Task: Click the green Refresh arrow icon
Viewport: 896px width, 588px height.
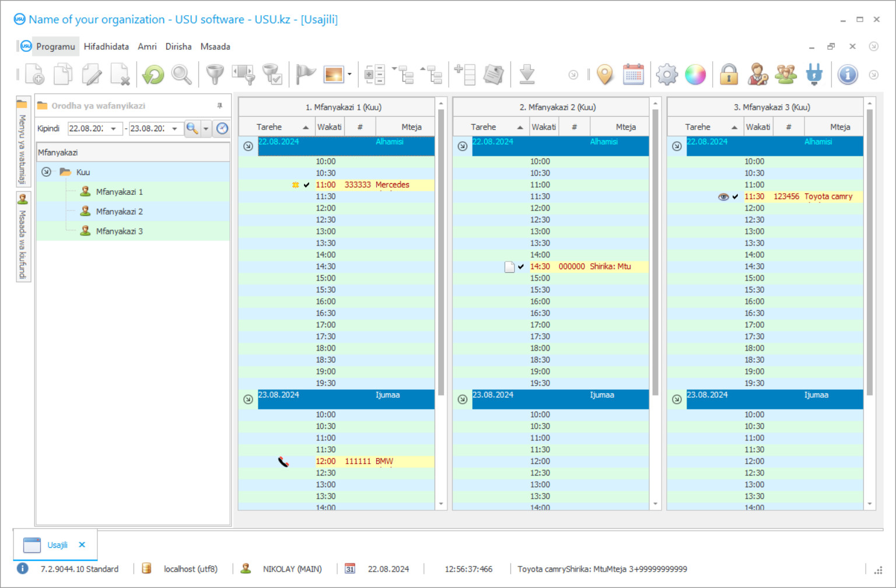Action: [x=153, y=75]
